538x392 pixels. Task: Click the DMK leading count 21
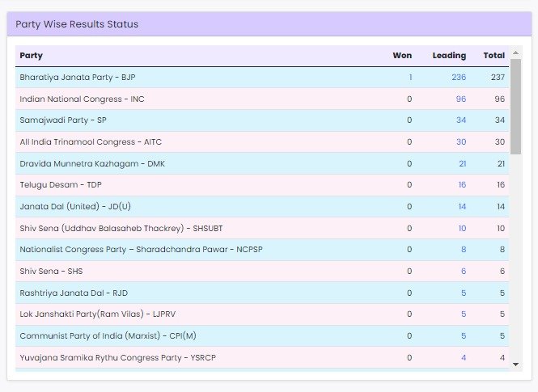point(462,164)
